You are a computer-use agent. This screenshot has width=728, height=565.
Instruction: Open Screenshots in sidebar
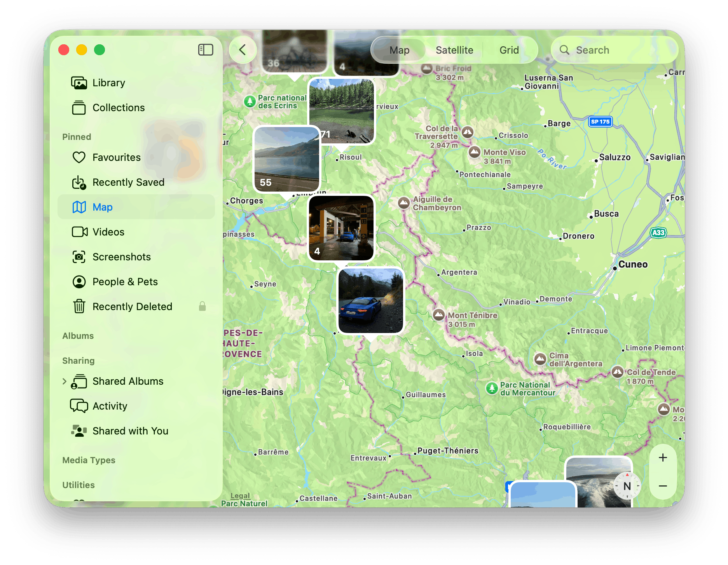click(x=121, y=257)
